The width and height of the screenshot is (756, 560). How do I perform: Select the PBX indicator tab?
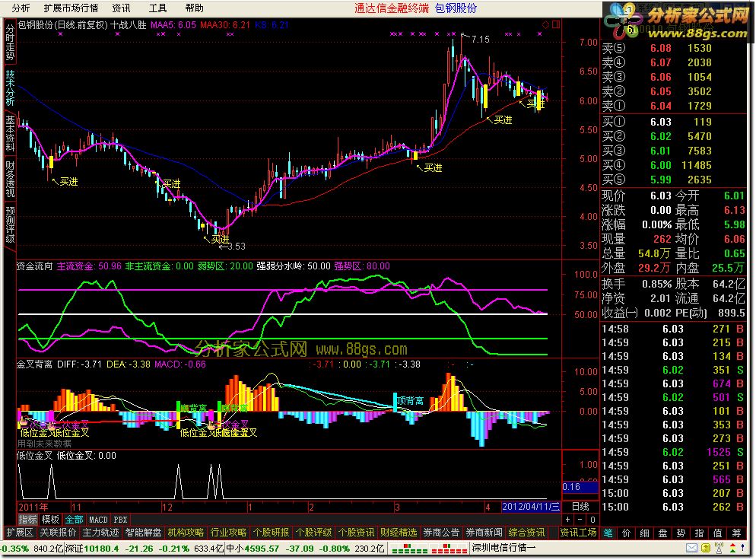point(120,520)
